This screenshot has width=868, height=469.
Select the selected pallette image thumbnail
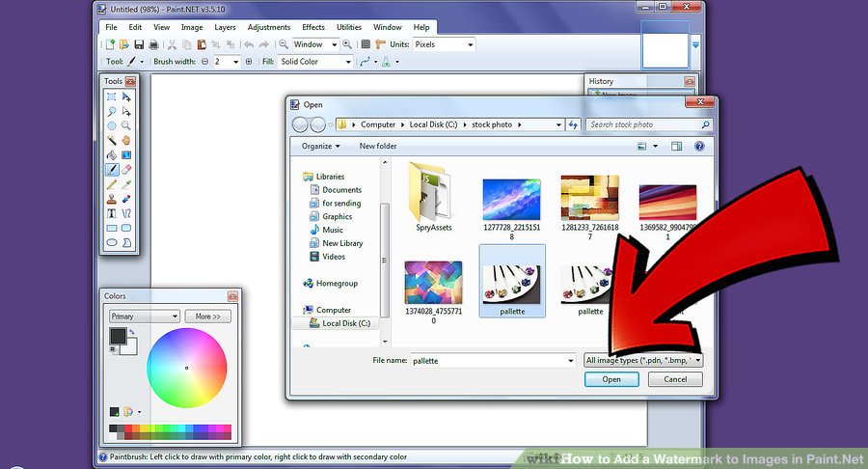[x=512, y=282]
